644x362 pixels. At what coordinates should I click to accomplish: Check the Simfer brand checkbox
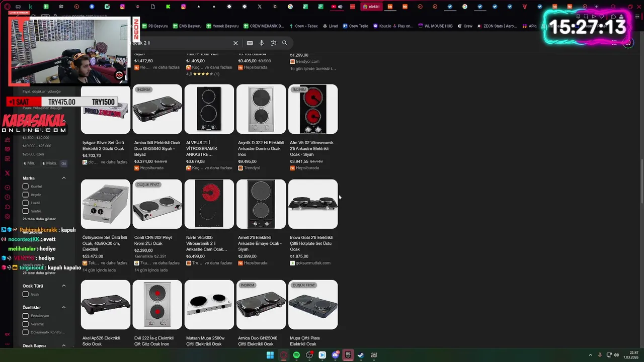26,211
